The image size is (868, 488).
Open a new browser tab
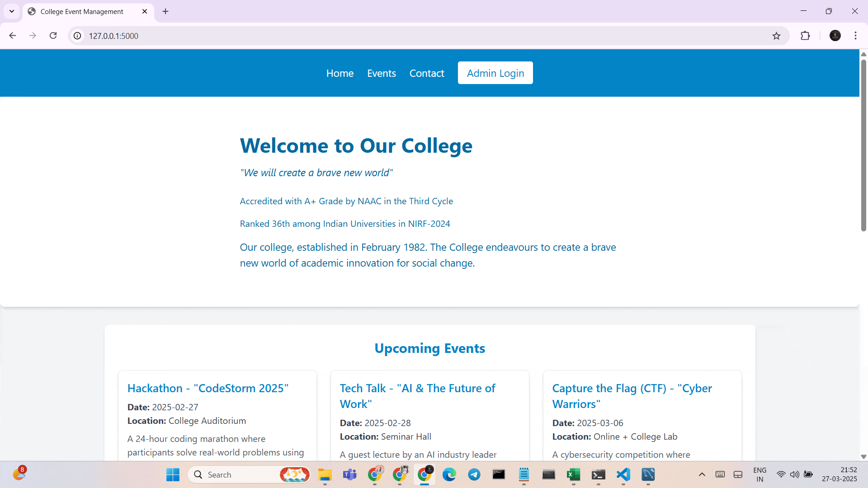(165, 11)
